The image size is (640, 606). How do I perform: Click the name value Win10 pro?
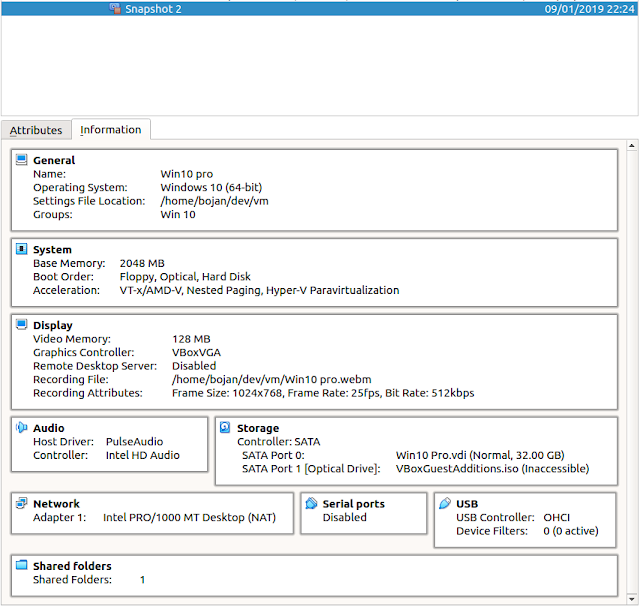pos(187,174)
